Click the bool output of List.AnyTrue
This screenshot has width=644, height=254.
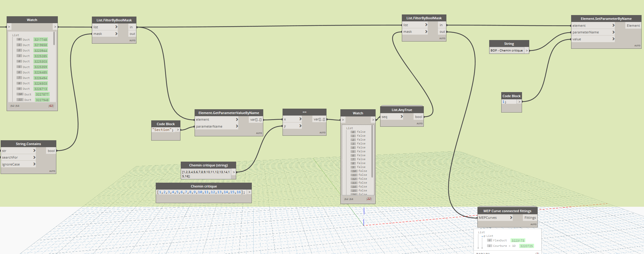click(x=418, y=117)
